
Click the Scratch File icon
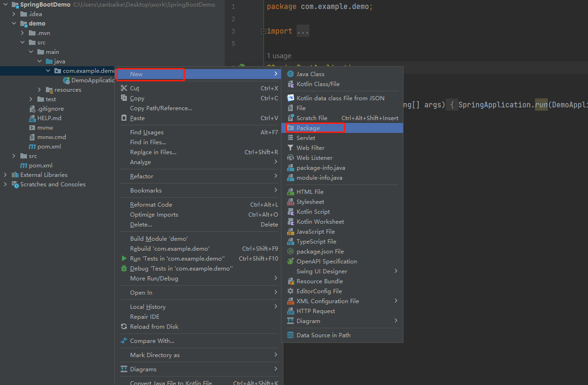(x=290, y=118)
